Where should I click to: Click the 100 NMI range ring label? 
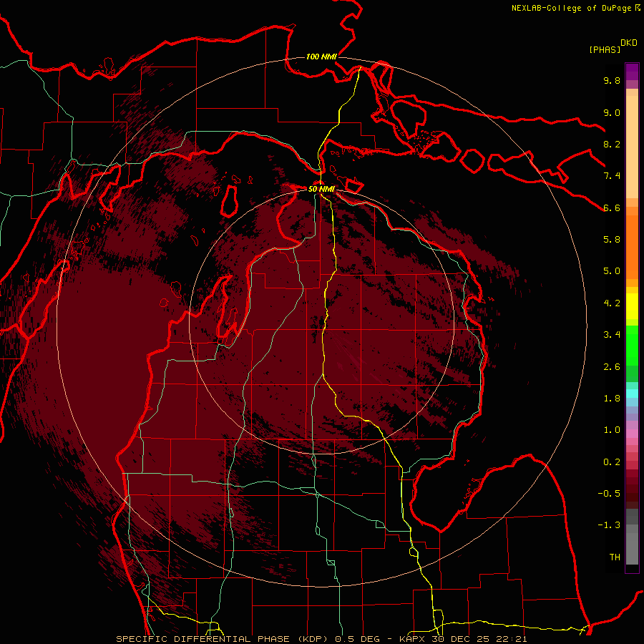(321, 57)
